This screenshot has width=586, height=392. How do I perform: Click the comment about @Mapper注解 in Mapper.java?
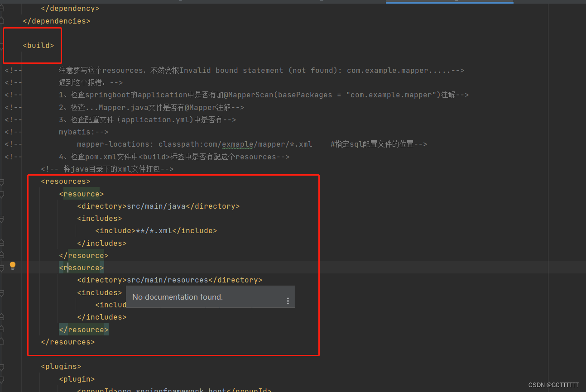[151, 107]
